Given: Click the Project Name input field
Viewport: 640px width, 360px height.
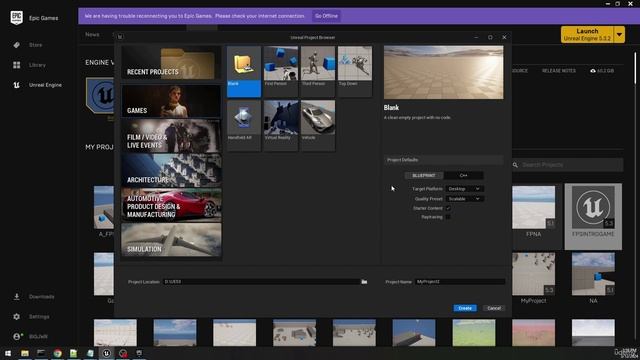Looking at the screenshot, I should point(460,282).
